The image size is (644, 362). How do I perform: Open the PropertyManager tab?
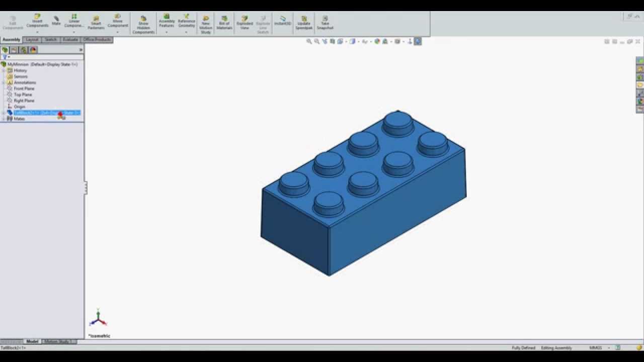tap(15, 50)
